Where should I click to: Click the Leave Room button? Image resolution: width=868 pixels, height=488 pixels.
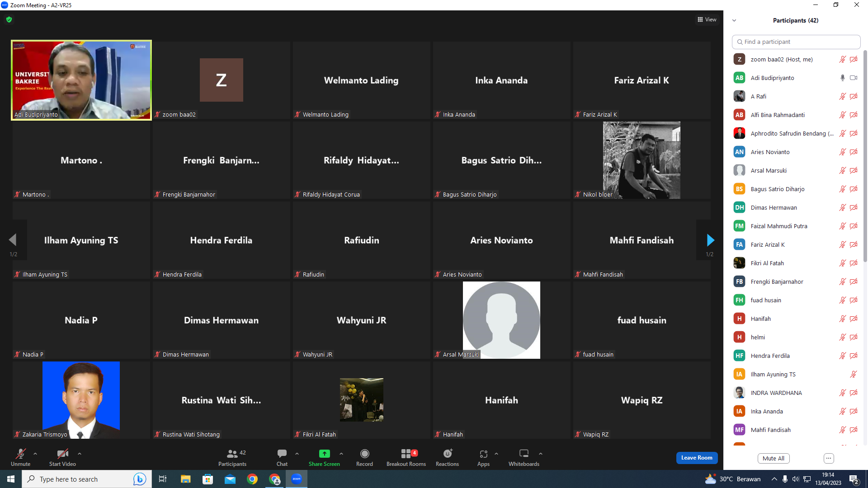point(697,458)
